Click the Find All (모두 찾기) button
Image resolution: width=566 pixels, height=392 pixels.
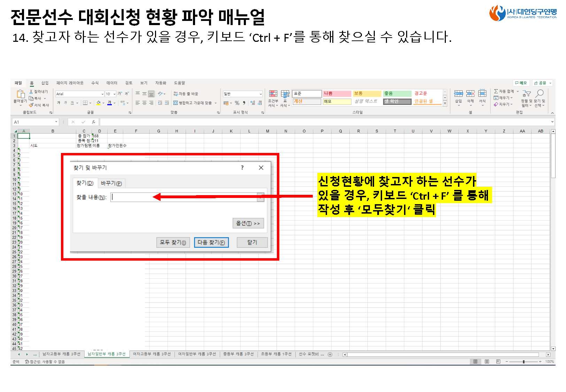pos(173,243)
